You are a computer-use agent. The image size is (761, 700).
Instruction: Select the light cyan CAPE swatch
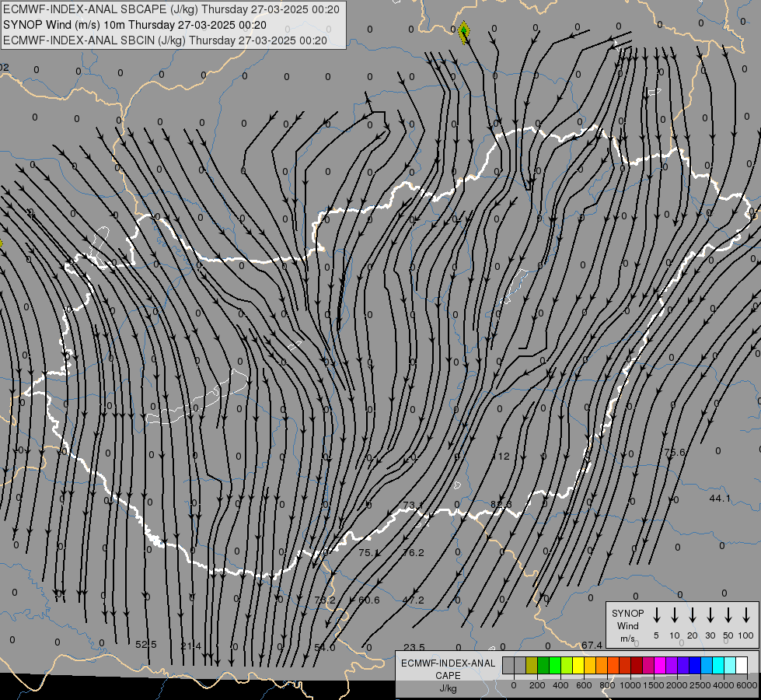(731, 665)
